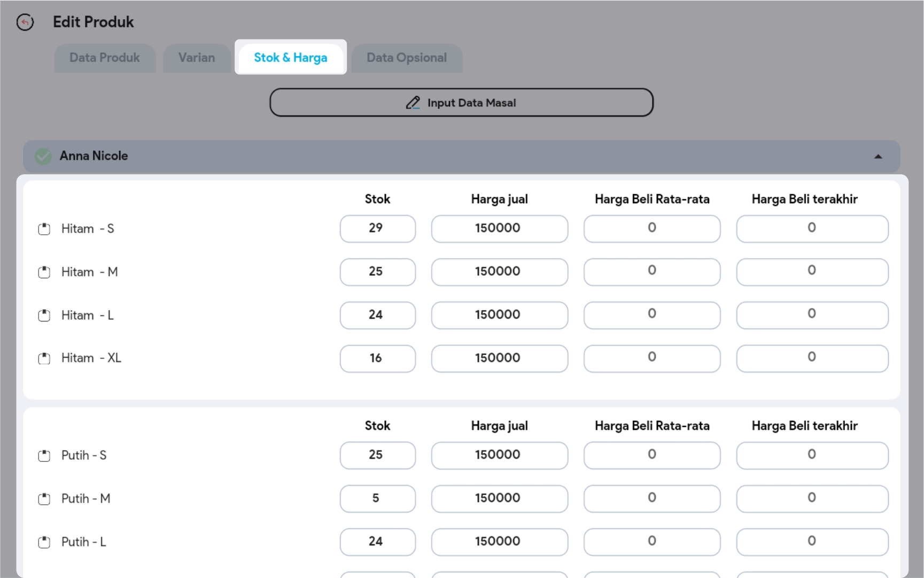
Task: Focus Harga Beli Rata-rata field for Hitam - L
Action: (651, 315)
